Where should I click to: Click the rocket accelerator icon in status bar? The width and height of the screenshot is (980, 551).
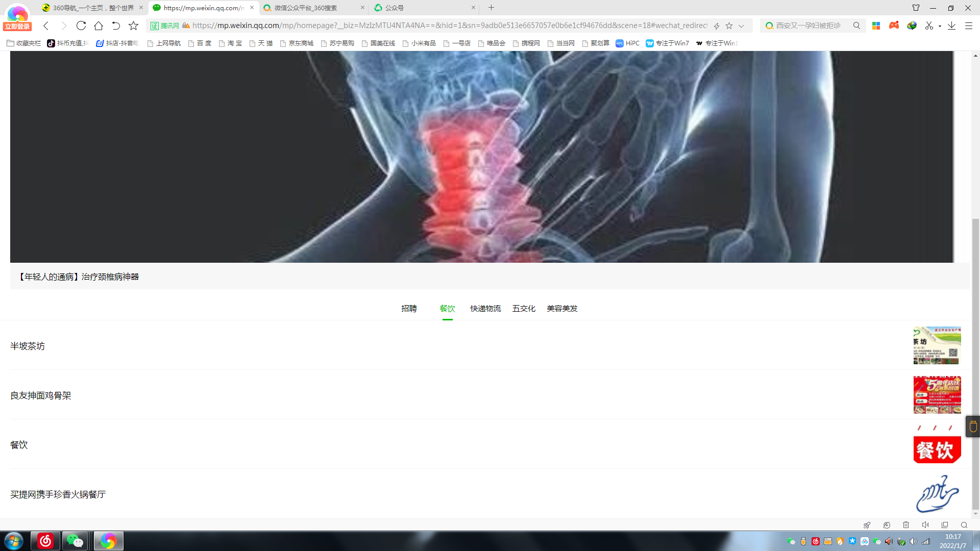tap(867, 525)
